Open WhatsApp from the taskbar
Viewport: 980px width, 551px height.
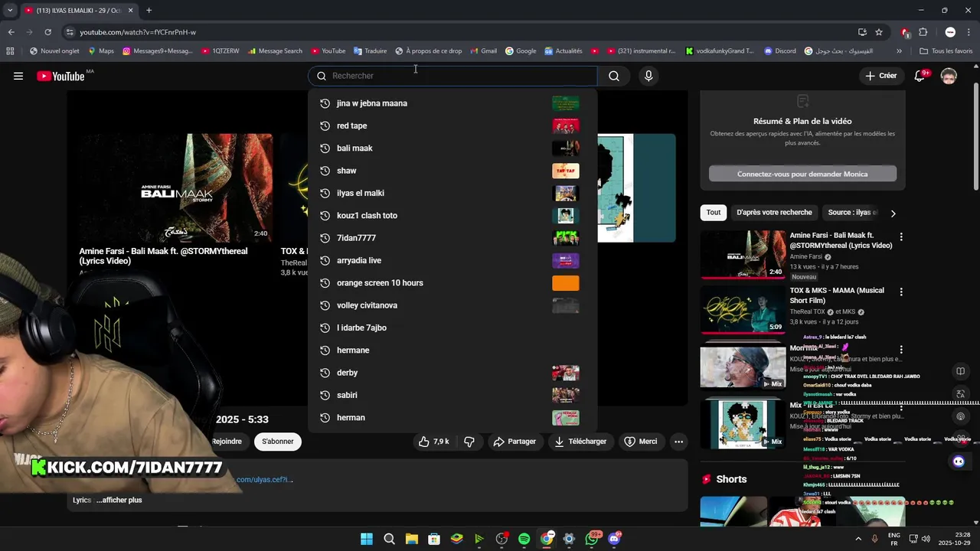(592, 539)
